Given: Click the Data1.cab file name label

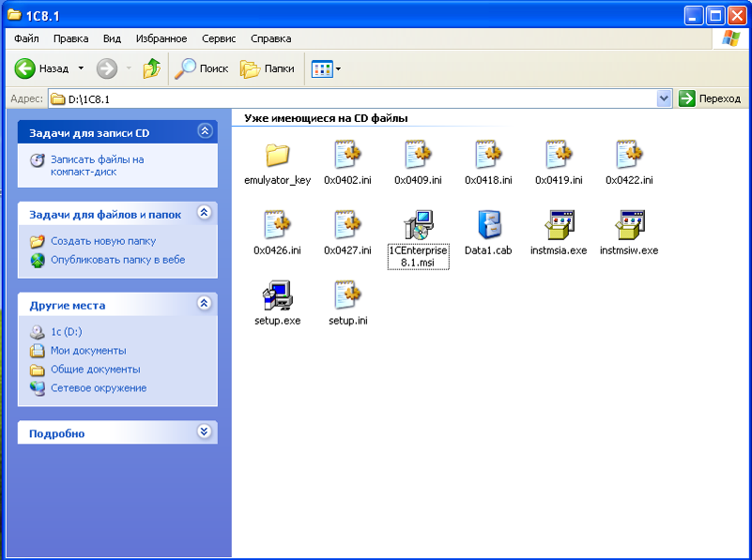Looking at the screenshot, I should coord(488,250).
